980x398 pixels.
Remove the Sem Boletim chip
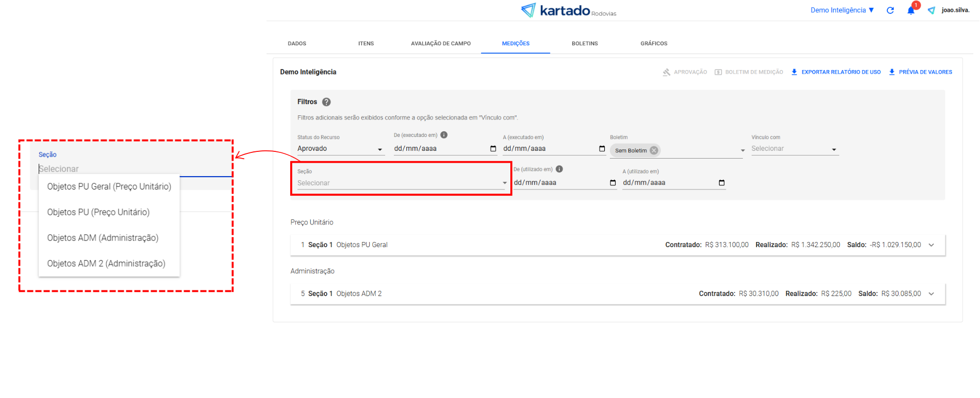pyautogui.click(x=654, y=150)
